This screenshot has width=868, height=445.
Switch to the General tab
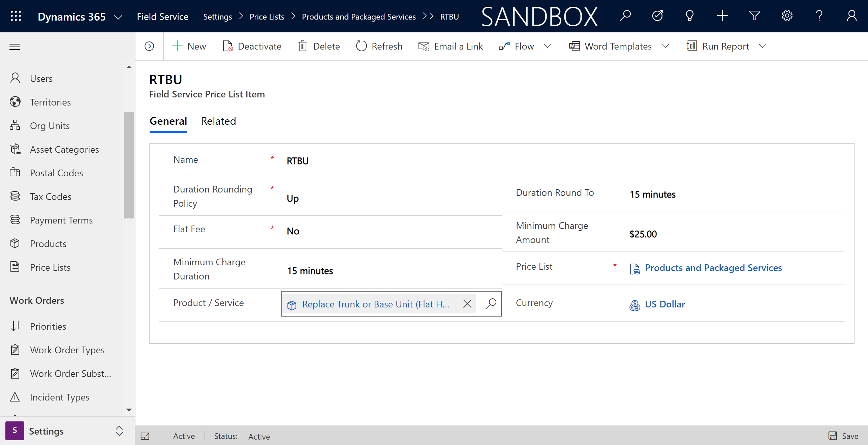pyautogui.click(x=168, y=121)
